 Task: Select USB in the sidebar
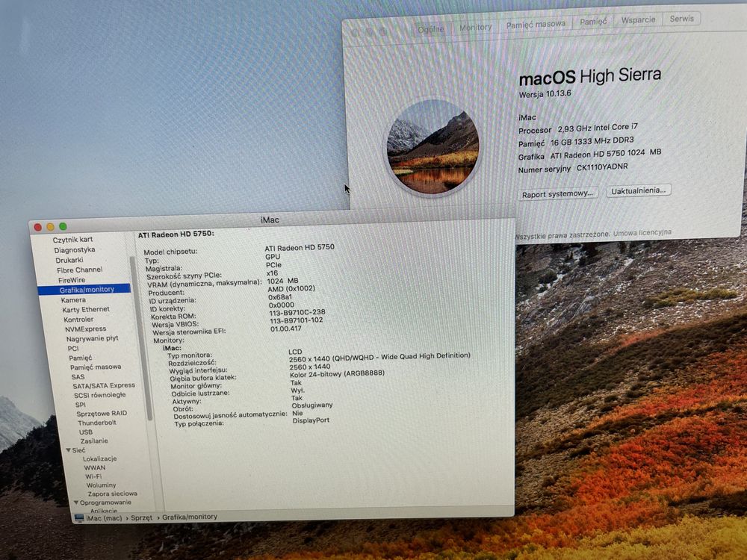86,432
